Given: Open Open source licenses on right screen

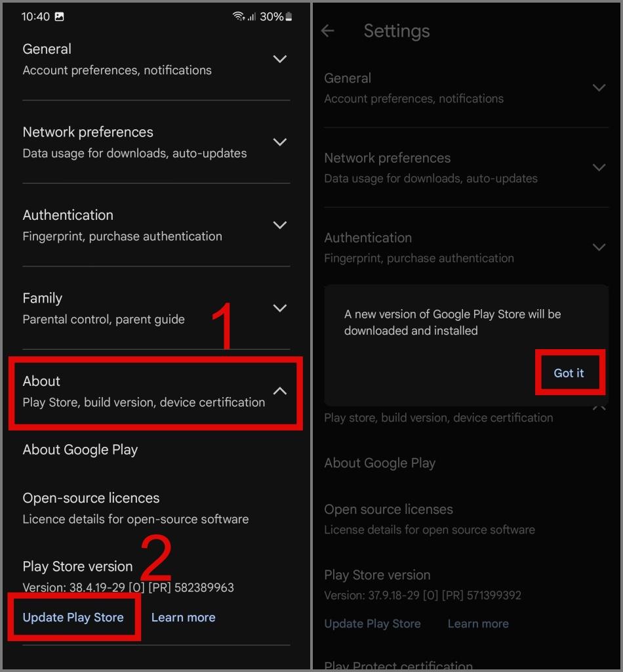Looking at the screenshot, I should point(430,519).
